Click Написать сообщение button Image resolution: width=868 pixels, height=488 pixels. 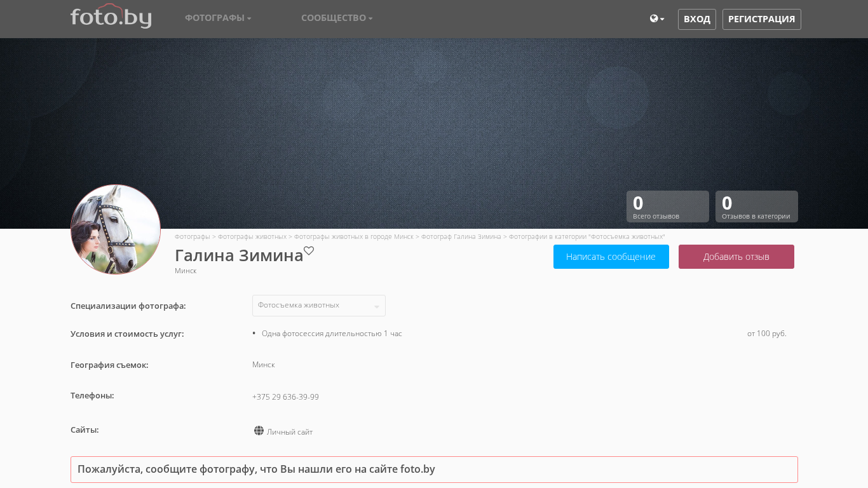coord(611,257)
